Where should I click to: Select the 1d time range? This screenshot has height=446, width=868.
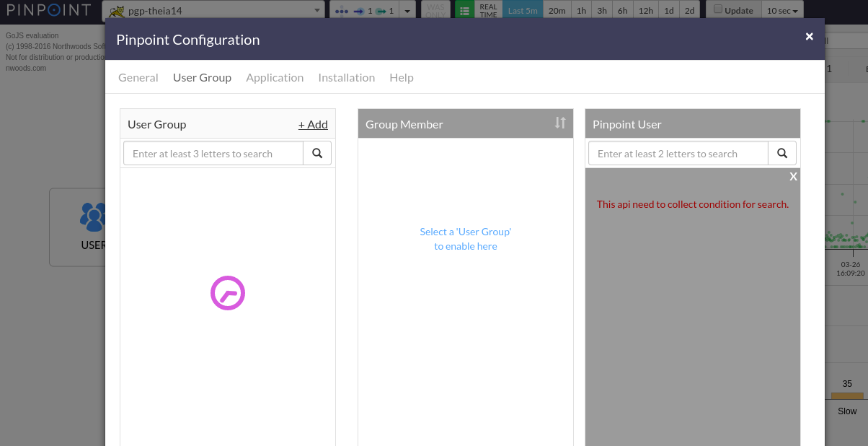669,10
